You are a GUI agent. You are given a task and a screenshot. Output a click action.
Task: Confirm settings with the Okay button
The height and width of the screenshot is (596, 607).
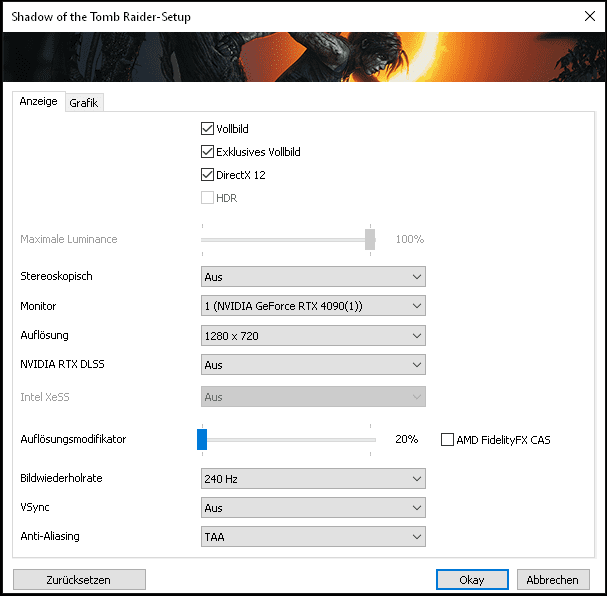pyautogui.click(x=472, y=580)
